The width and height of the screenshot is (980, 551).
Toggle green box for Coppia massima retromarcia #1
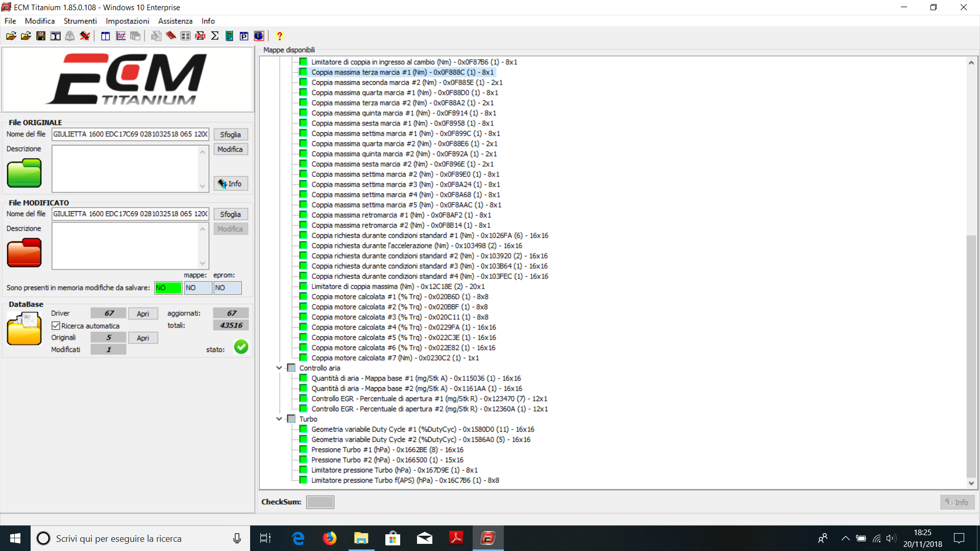pos(303,215)
